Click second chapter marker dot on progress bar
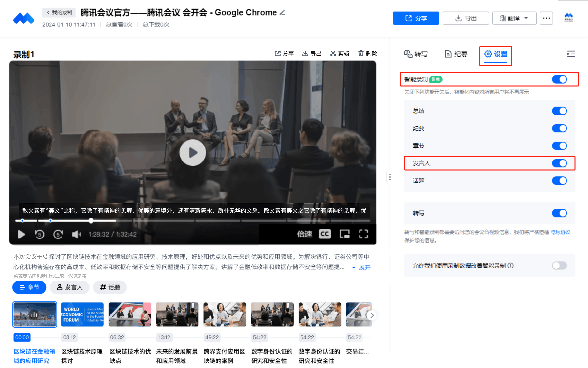588x368 pixels. pyautogui.click(x=50, y=221)
